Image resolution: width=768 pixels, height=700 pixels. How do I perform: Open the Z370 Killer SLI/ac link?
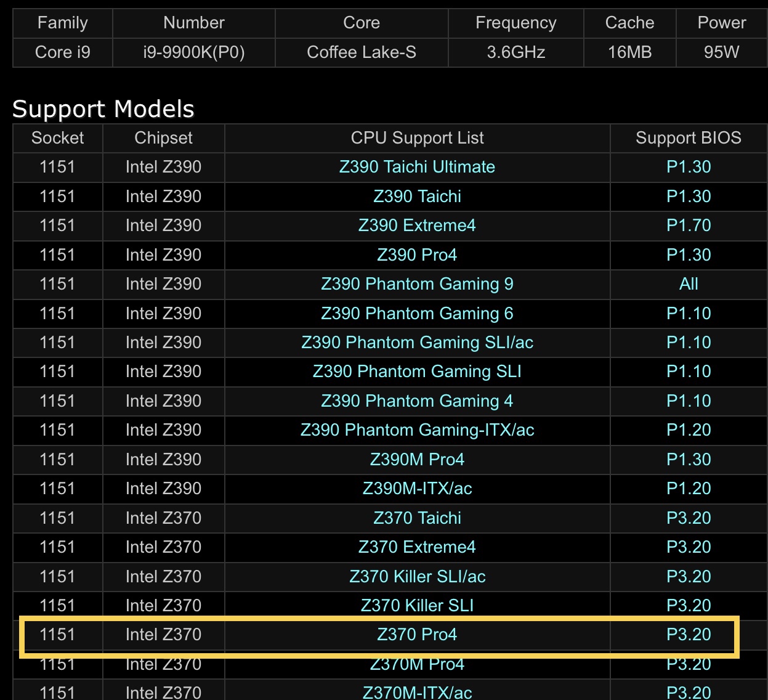417,577
